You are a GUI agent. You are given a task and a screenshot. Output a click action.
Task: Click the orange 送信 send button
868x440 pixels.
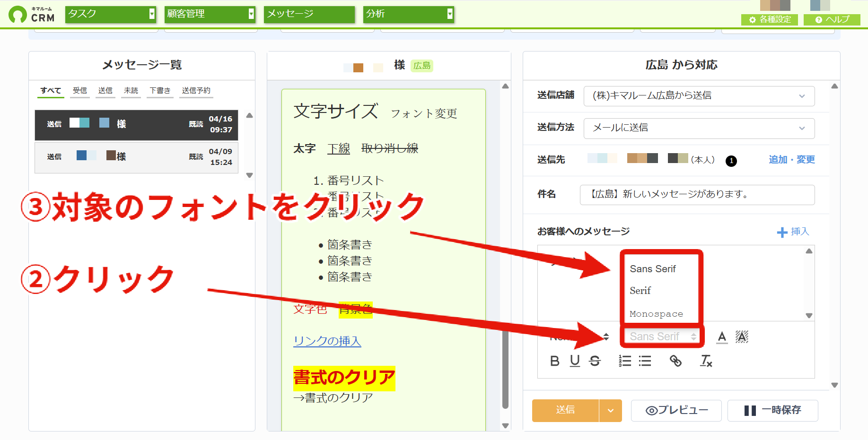click(565, 410)
